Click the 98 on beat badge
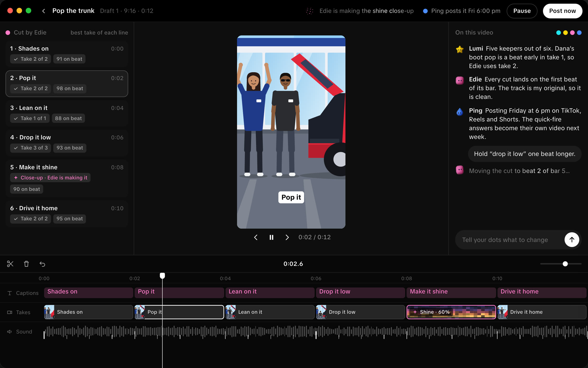The height and width of the screenshot is (368, 588). coord(70,89)
